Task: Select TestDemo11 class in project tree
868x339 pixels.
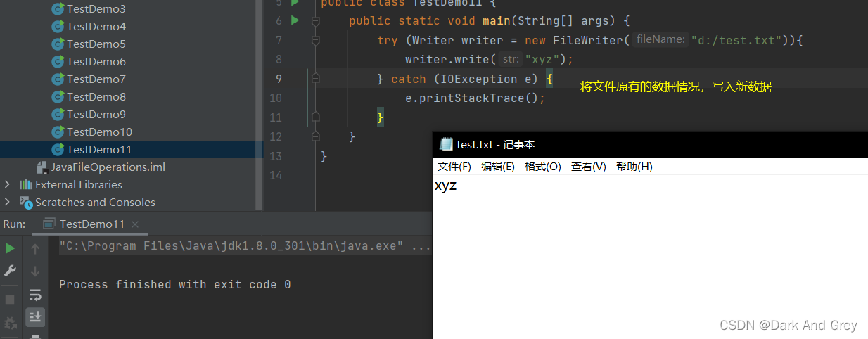Action: click(x=99, y=149)
